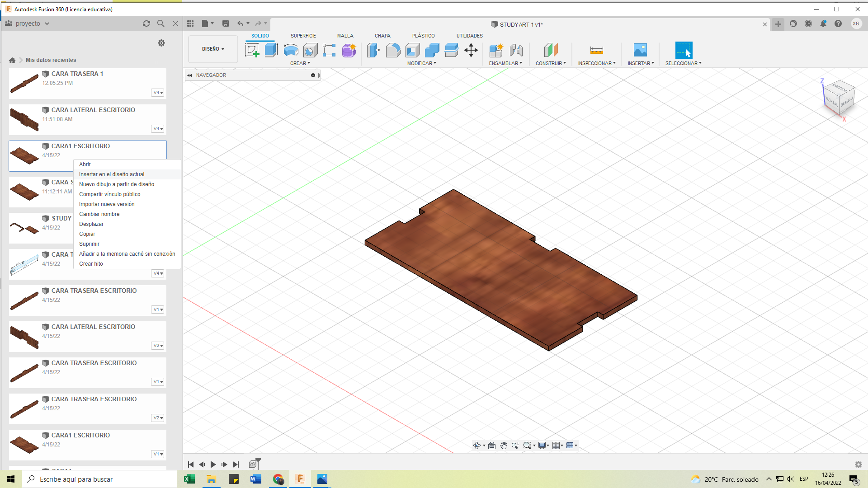Collapse the Navegador panel with double arrows
Screen dimensions: 868x488
pyautogui.click(x=190, y=75)
